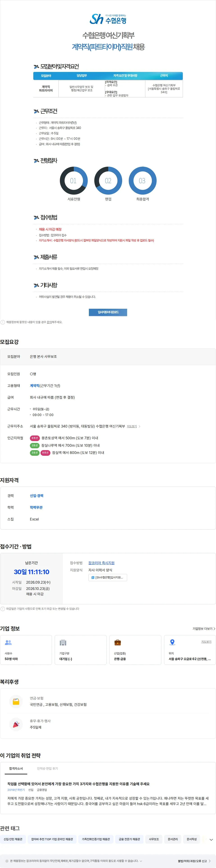Open the essay titled 직업을 선택함에 있어서
Image resolution: width=216 pixels, height=868 pixels.
click(x=78, y=784)
